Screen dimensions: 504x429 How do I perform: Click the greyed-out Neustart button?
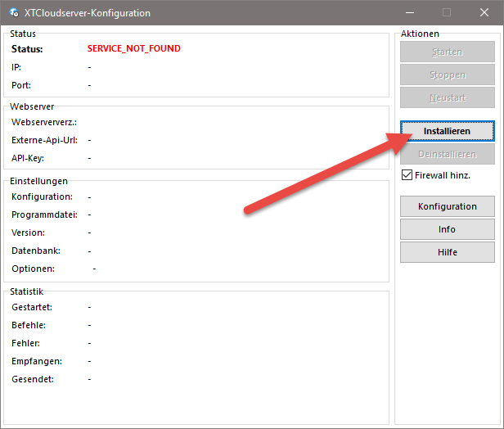[447, 97]
